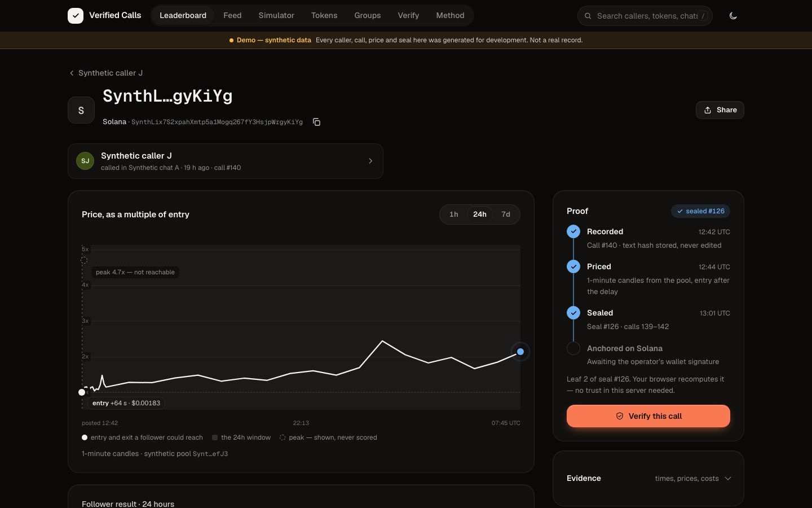This screenshot has height=508, width=812.
Task: Click the white entry point marker on chart
Action: coord(82,392)
